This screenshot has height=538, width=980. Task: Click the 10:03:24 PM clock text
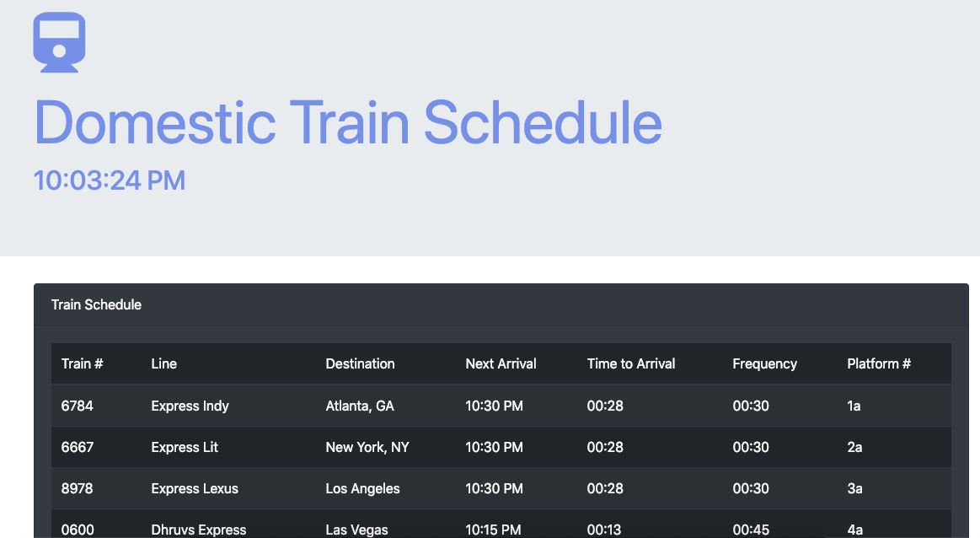[110, 180]
